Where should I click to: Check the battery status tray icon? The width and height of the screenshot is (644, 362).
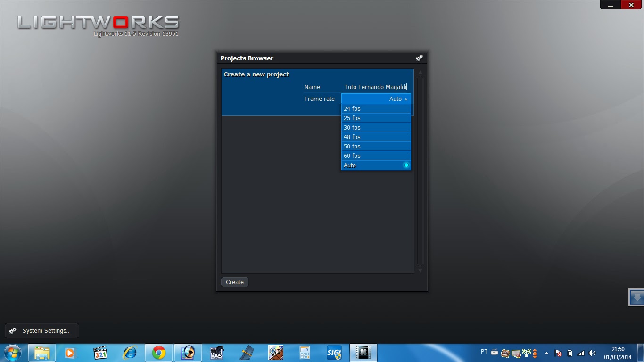click(570, 353)
